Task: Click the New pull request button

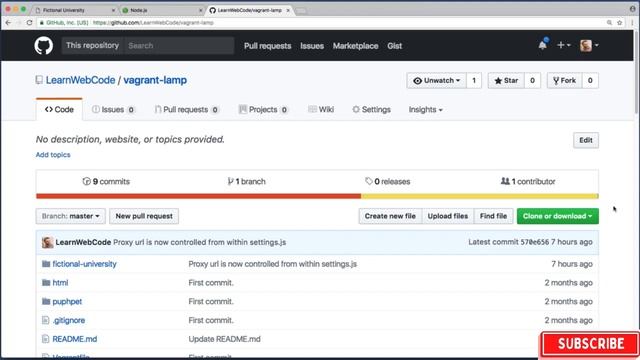Action: 144,216
